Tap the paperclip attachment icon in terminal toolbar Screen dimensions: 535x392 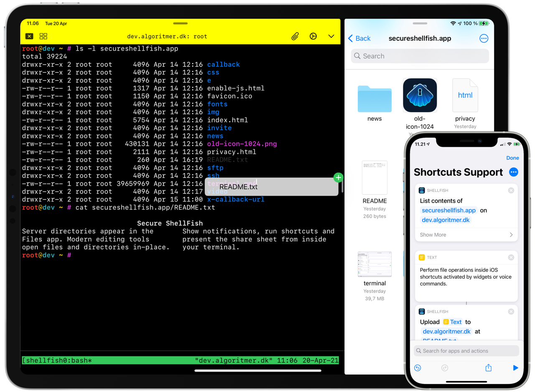[x=295, y=36]
